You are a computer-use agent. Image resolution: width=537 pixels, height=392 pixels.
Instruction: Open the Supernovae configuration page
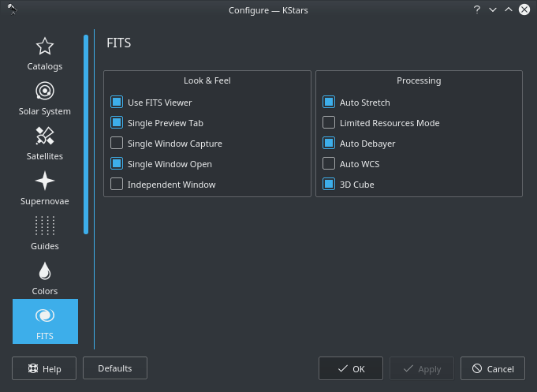[45, 189]
